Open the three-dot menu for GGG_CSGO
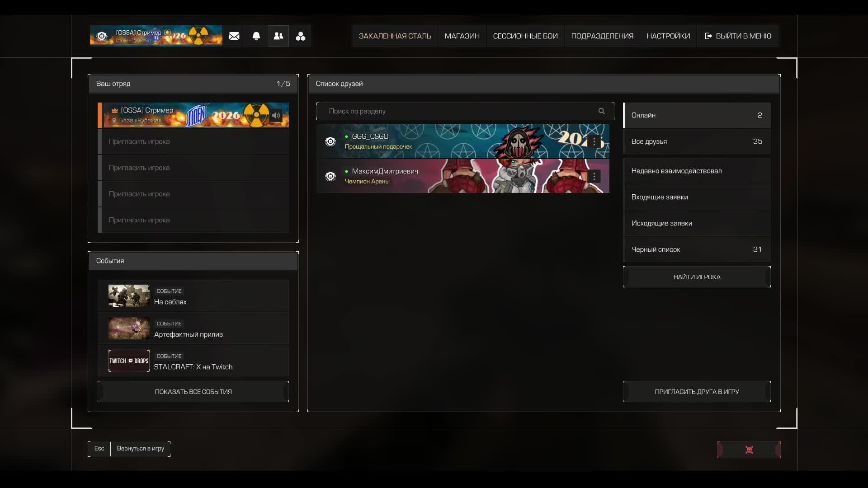This screenshot has height=488, width=868. click(x=594, y=141)
